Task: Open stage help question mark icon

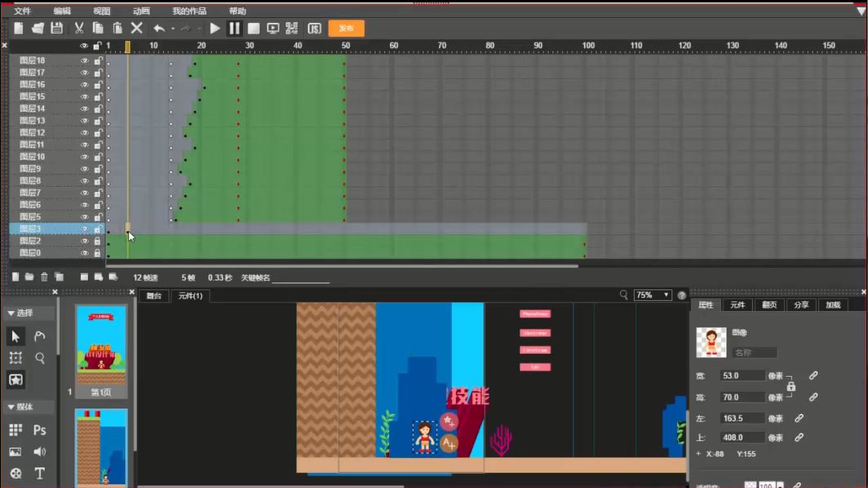Action: pyautogui.click(x=682, y=295)
